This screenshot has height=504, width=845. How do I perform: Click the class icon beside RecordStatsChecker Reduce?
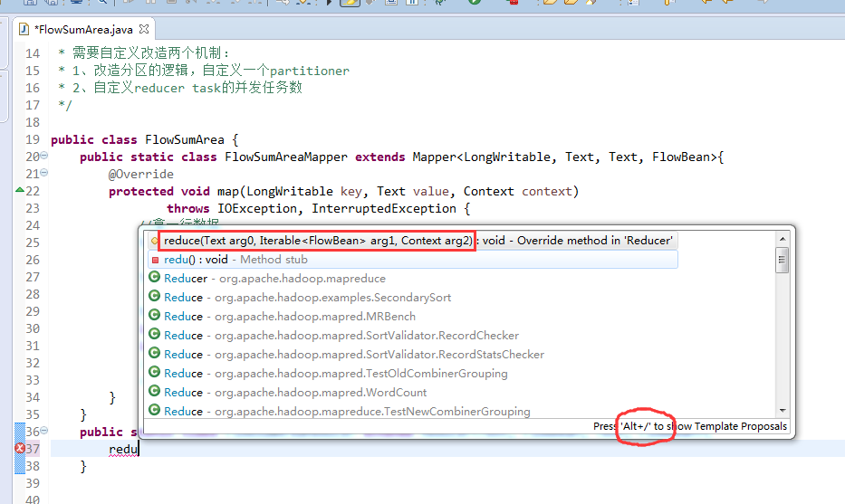155,353
